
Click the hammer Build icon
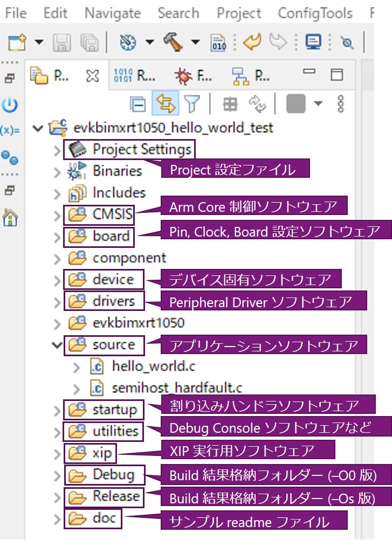click(x=173, y=42)
